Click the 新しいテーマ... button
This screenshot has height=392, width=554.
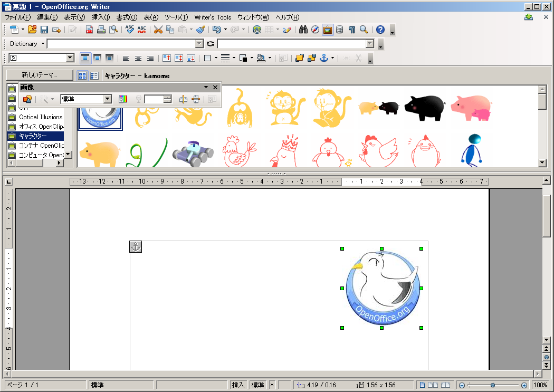point(40,75)
